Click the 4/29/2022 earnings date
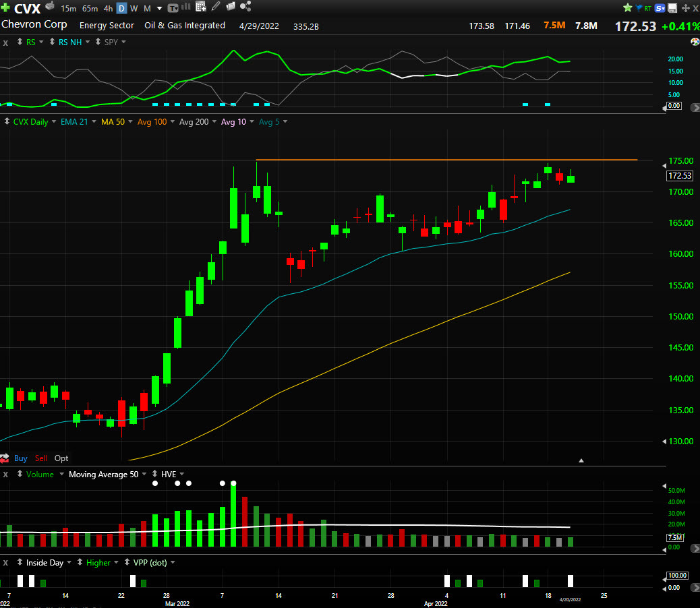The height and width of the screenshot is (608, 700). (259, 26)
